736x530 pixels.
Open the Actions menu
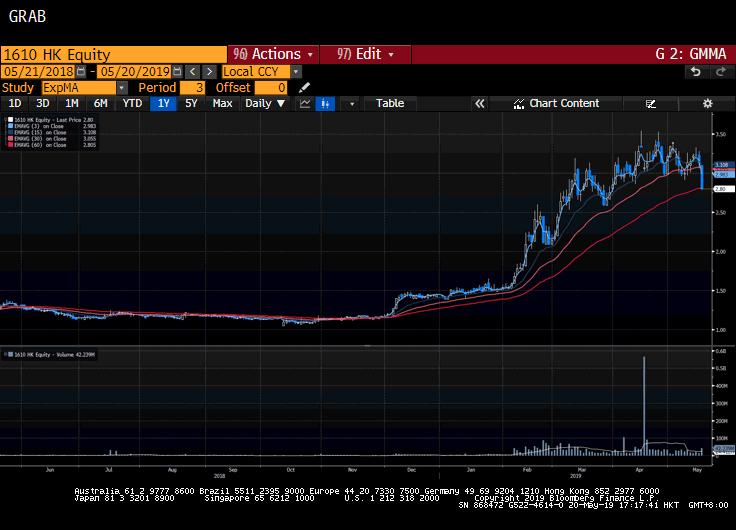coord(274,54)
